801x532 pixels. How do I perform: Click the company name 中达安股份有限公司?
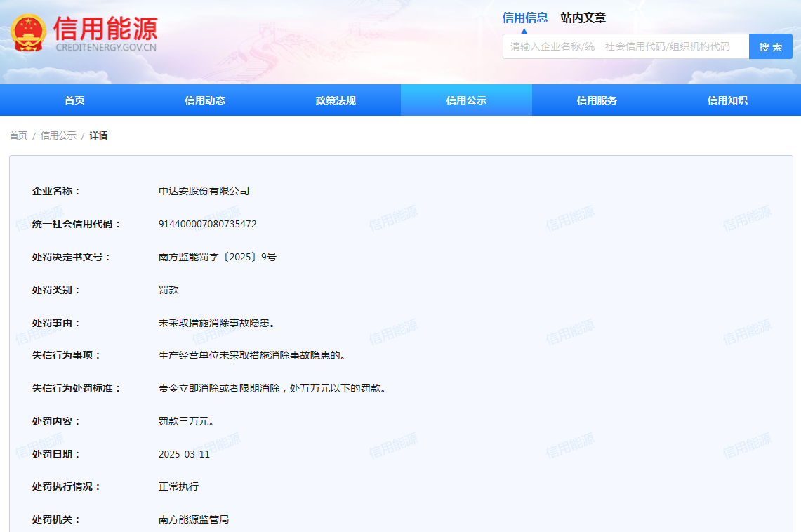(x=204, y=191)
